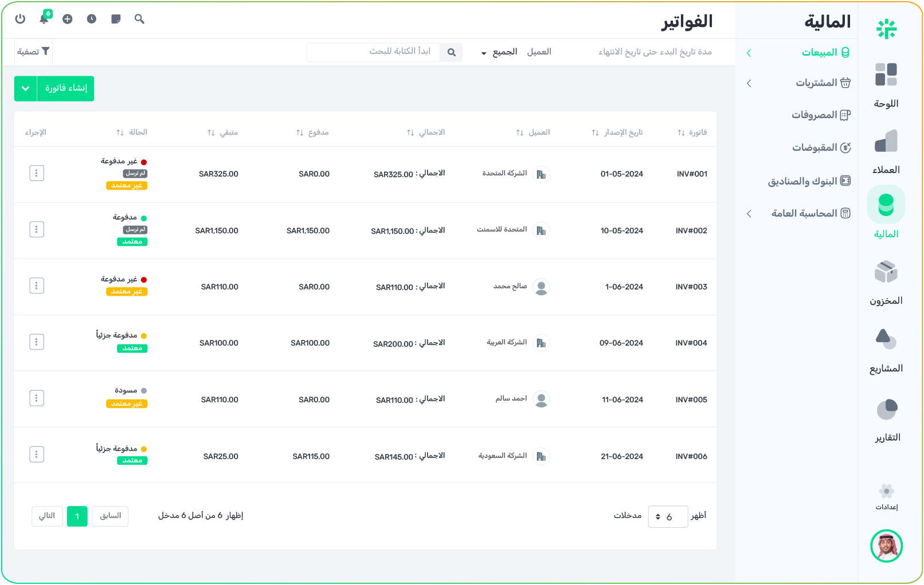Click the إنشاء فاتورة button

66,89
